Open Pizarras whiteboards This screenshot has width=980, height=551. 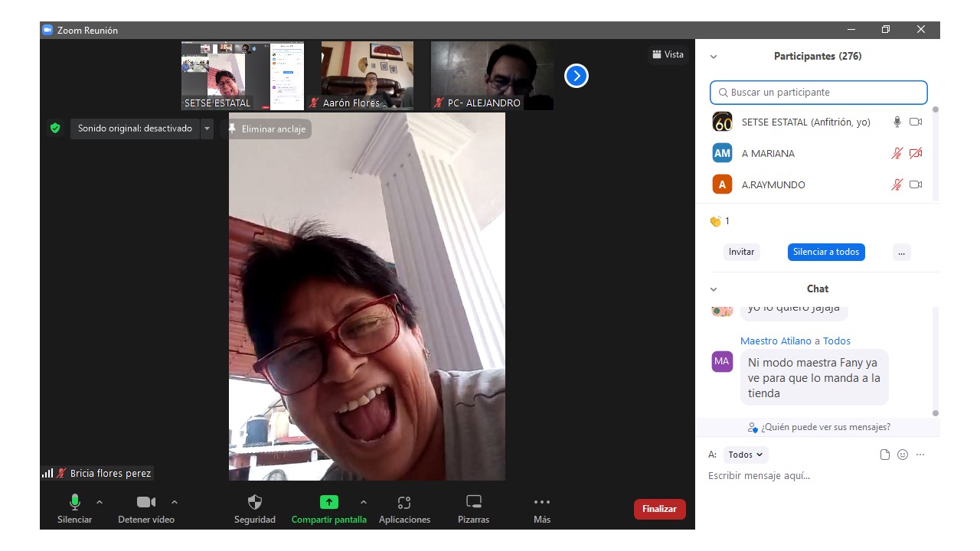pos(474,509)
